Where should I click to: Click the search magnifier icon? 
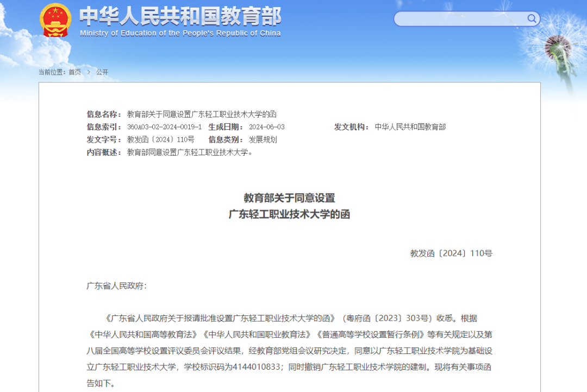coord(532,18)
